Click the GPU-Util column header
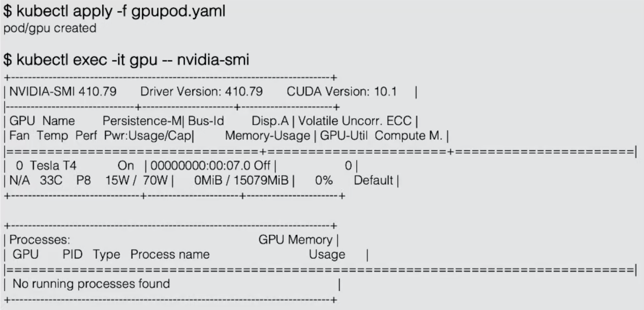Viewport: 644px width, 310px height. (343, 136)
